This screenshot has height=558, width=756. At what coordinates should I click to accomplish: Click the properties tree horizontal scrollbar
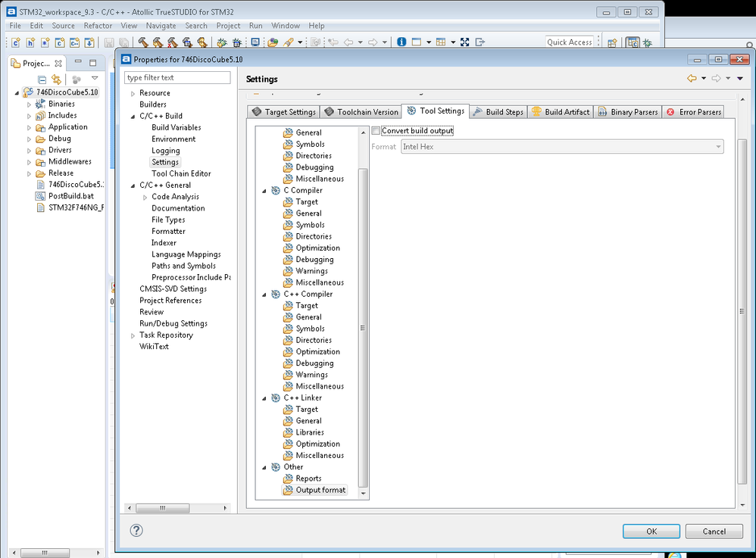point(162,508)
